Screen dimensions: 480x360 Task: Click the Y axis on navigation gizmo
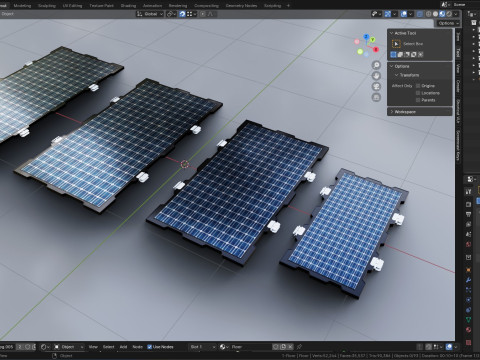[373, 40]
